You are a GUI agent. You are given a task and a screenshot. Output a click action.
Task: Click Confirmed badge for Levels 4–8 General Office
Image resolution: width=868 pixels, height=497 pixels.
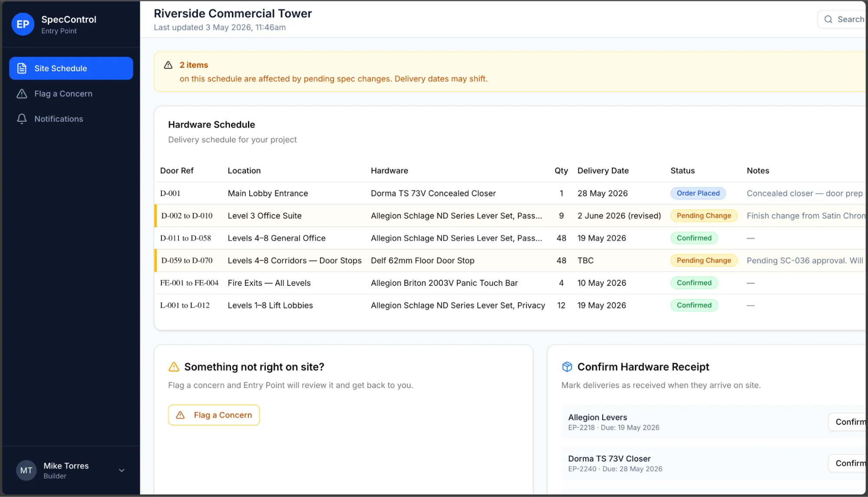pyautogui.click(x=694, y=238)
